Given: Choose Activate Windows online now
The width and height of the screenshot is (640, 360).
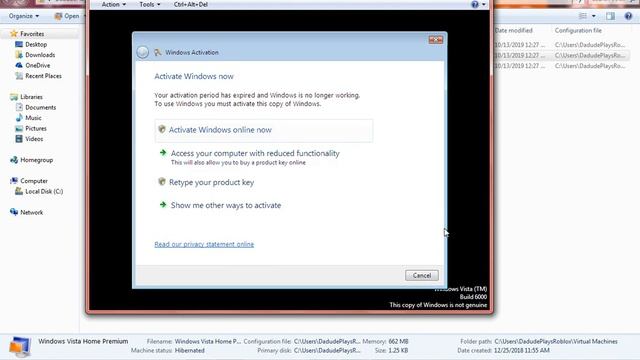Looking at the screenshot, I should (264, 130).
